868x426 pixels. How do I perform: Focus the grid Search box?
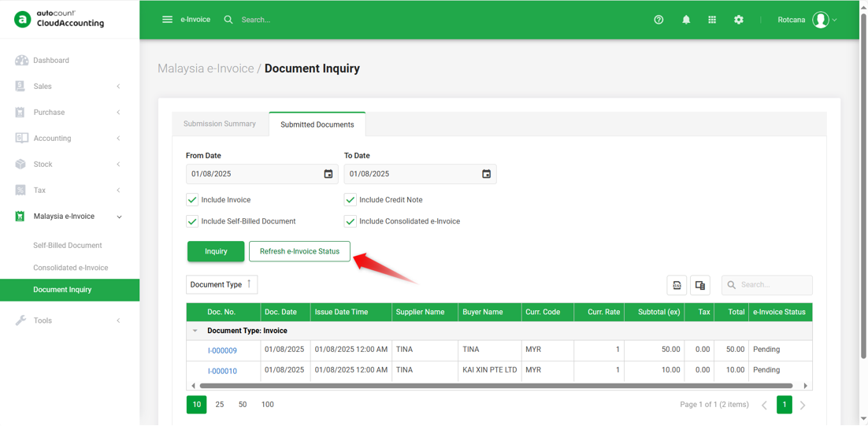[x=767, y=285]
